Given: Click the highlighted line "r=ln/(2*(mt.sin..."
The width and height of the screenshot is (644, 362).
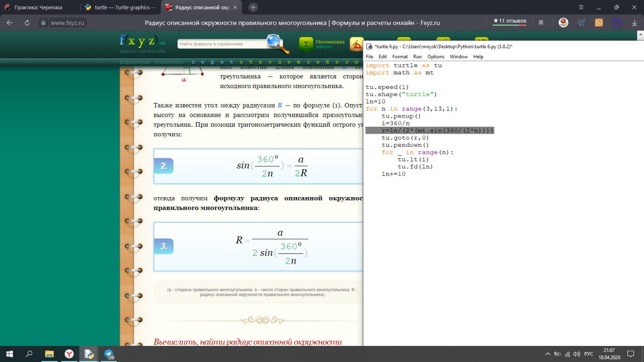Looking at the screenshot, I should 430,130.
